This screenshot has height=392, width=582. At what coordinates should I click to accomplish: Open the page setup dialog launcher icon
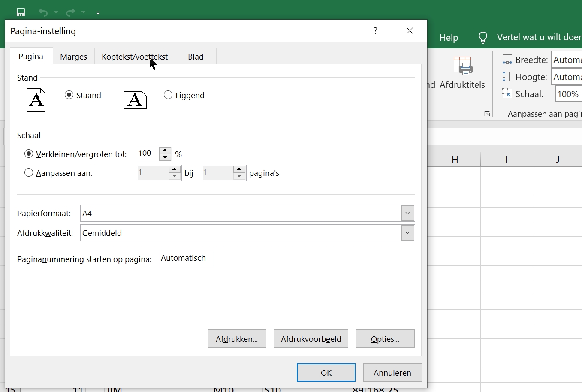coord(487,114)
